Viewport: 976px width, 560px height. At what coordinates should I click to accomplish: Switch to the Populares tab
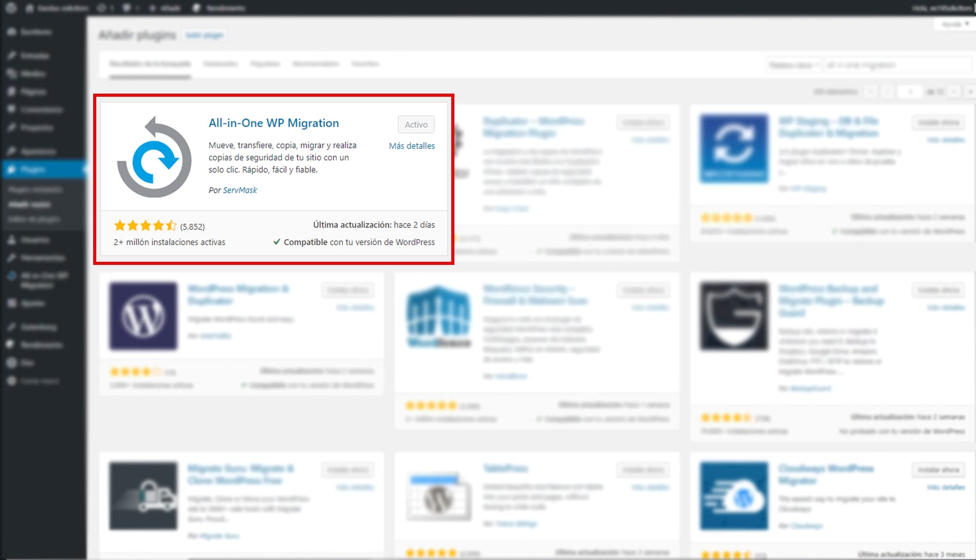pos(265,64)
